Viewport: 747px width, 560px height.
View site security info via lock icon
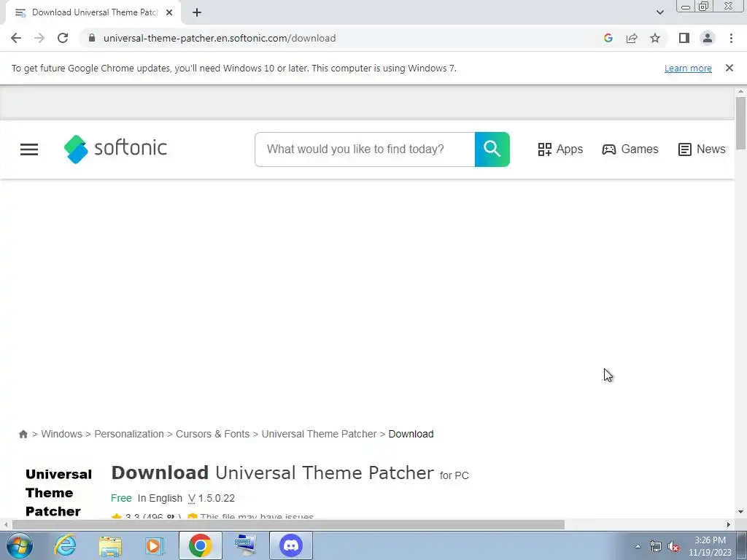pyautogui.click(x=92, y=38)
